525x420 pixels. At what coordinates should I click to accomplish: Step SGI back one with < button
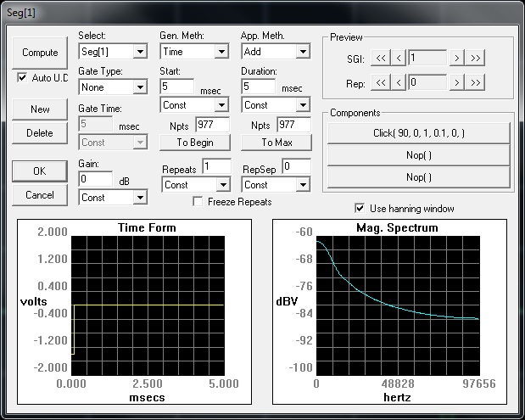coord(399,58)
